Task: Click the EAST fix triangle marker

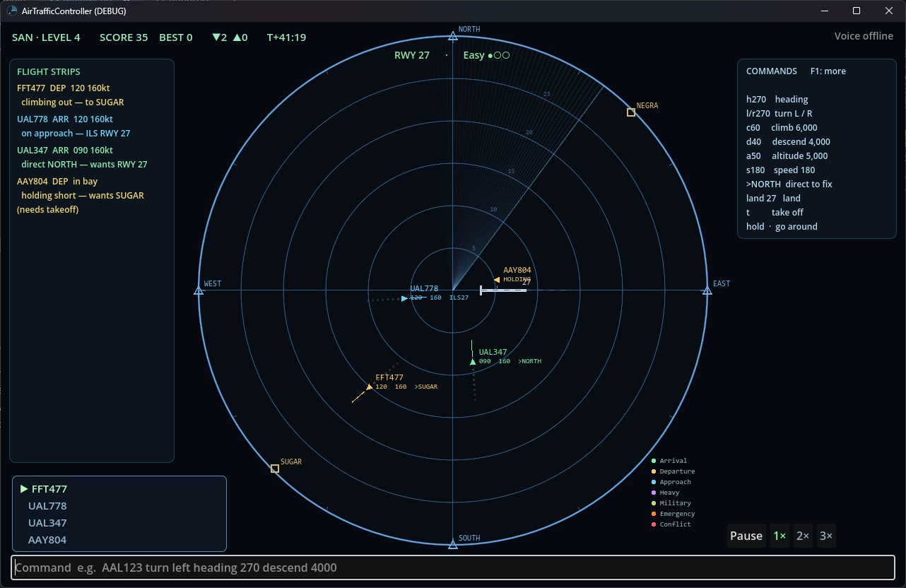Action: tap(707, 290)
